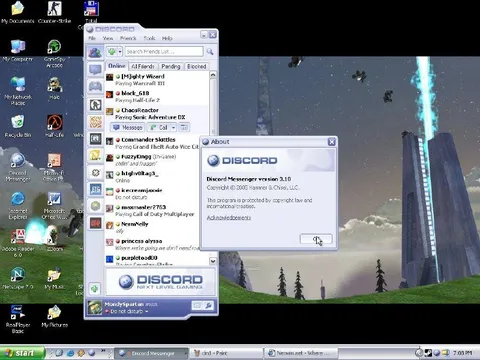Click the green plus add server button
Image resolution: width=480 pixels, height=360 pixels.
95,288
